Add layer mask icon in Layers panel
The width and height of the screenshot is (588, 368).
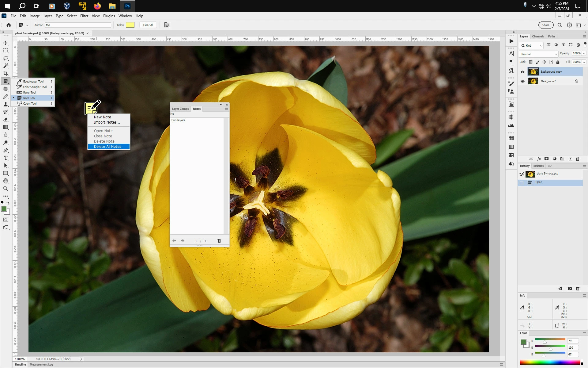546,159
